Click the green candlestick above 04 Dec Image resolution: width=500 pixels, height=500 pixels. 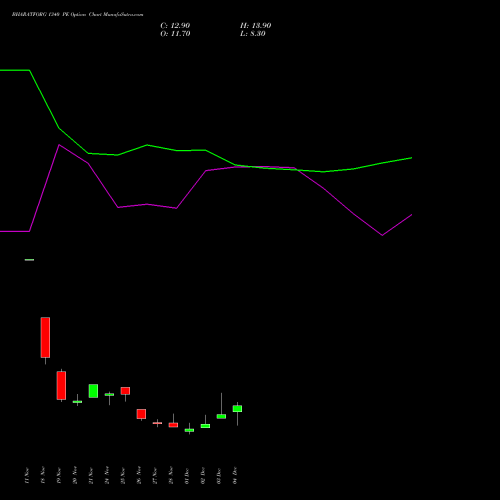tap(237, 409)
